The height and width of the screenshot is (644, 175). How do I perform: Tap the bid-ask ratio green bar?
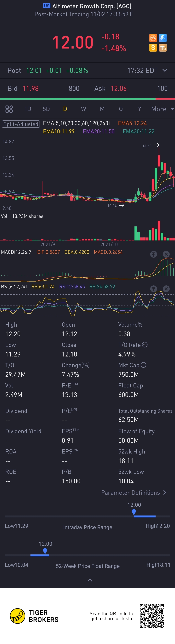tap(77, 99)
